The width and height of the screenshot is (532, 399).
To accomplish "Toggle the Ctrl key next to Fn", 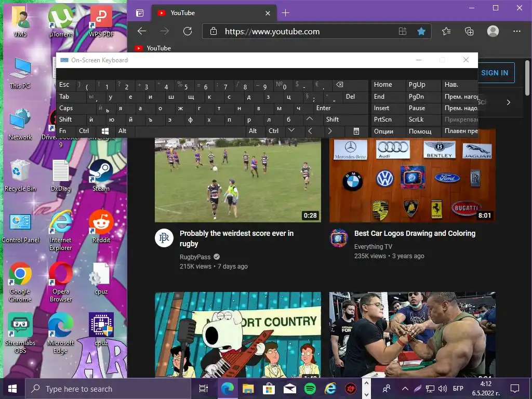I will pos(86,131).
